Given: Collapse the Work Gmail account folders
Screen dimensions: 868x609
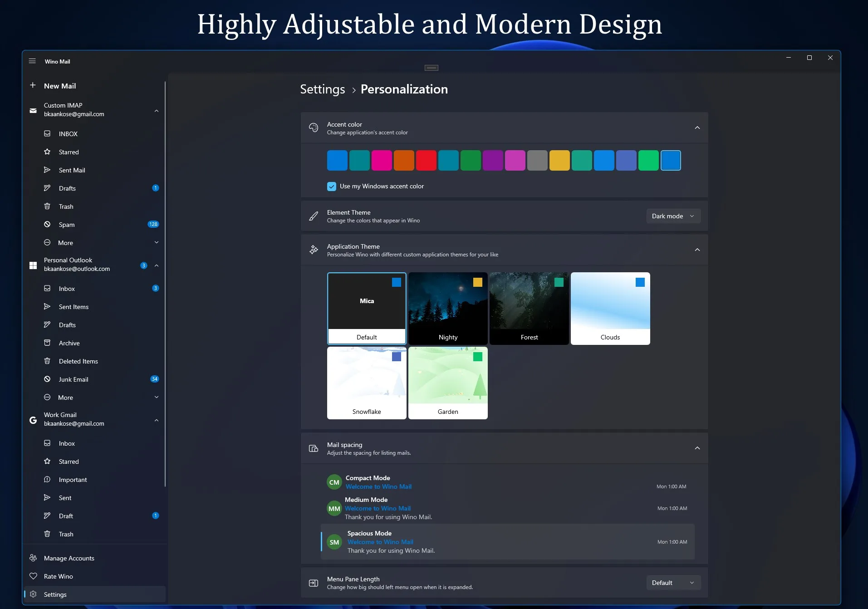Looking at the screenshot, I should coord(157,420).
